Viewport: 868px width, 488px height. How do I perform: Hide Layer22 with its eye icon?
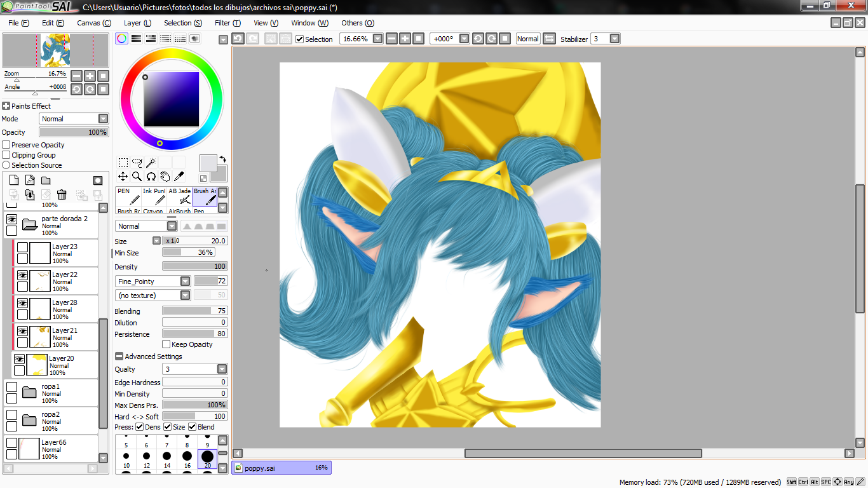(22, 275)
